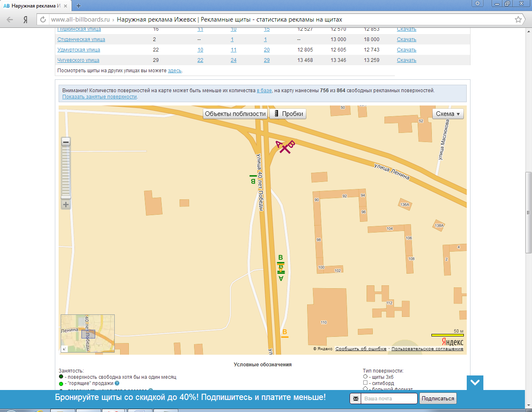Click the 'улица Маслюкова' street label on map
This screenshot has height=412, width=532.
(x=444, y=140)
